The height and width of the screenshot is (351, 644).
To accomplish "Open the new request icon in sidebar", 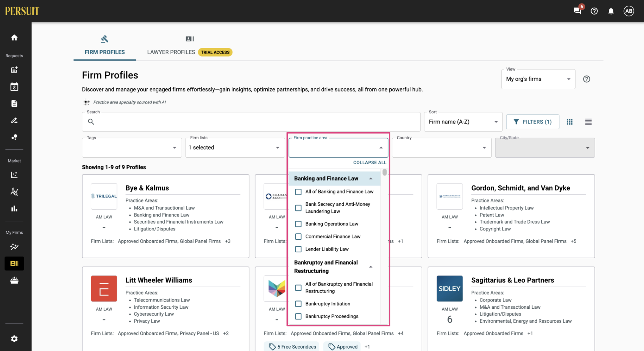I will tap(14, 70).
